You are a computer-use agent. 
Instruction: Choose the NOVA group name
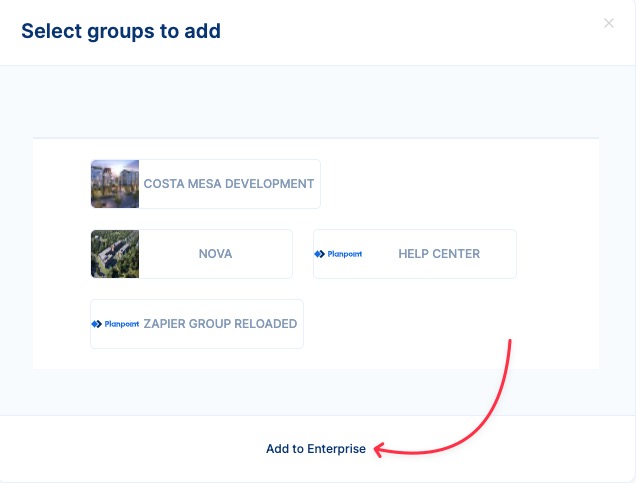point(215,254)
